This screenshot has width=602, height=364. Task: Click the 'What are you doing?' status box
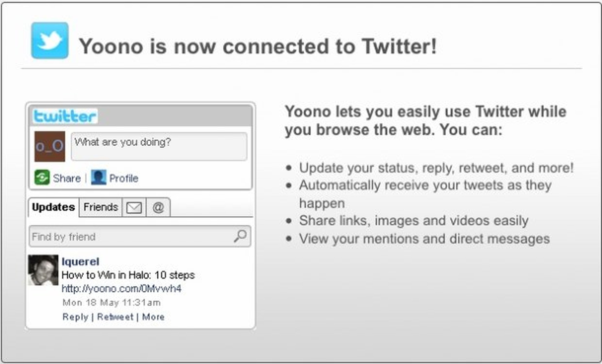pyautogui.click(x=159, y=147)
